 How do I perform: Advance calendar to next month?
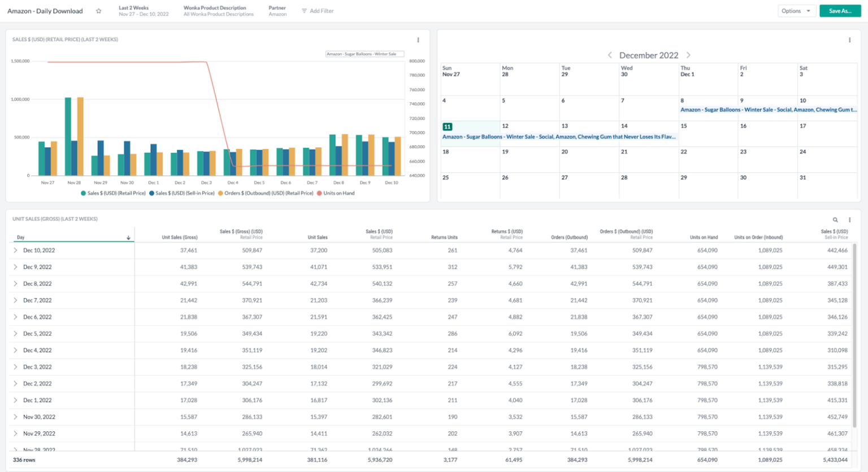[688, 55]
